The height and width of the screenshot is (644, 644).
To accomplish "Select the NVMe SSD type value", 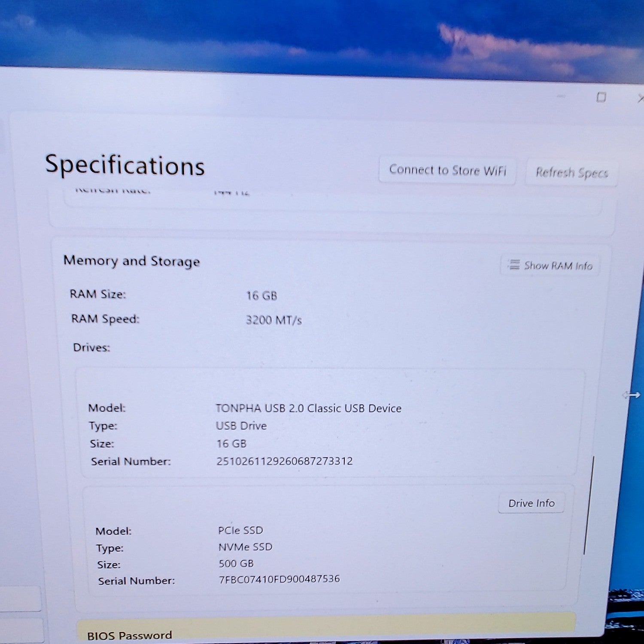I will 245,547.
